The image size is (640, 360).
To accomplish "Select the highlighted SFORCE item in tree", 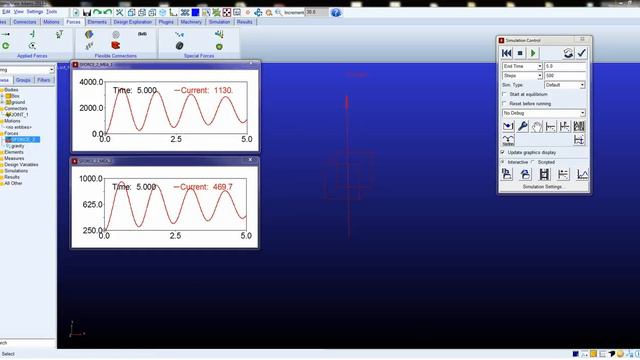I will coord(23,140).
